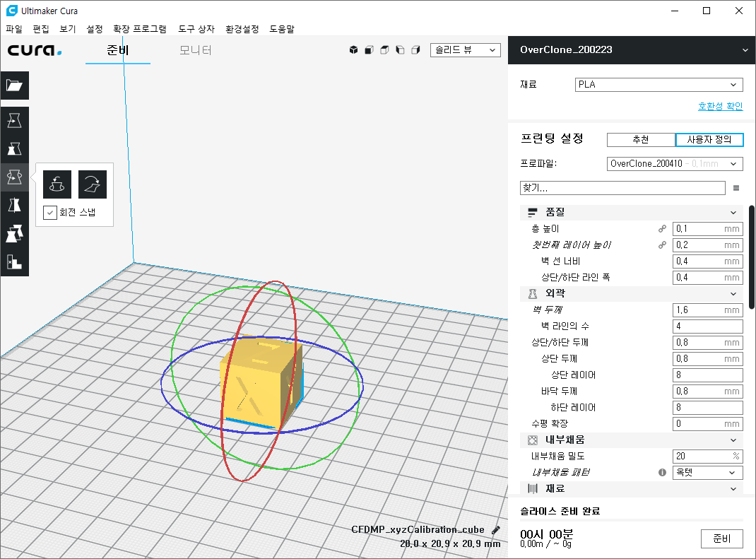This screenshot has height=559, width=756.
Task: Collapse the 외곽 settings section
Action: tap(733, 294)
